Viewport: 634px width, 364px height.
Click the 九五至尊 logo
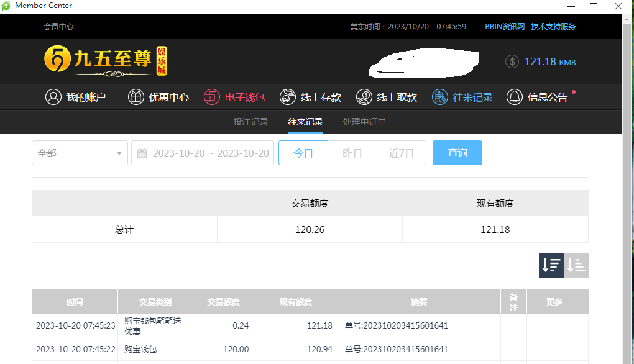[x=106, y=61]
